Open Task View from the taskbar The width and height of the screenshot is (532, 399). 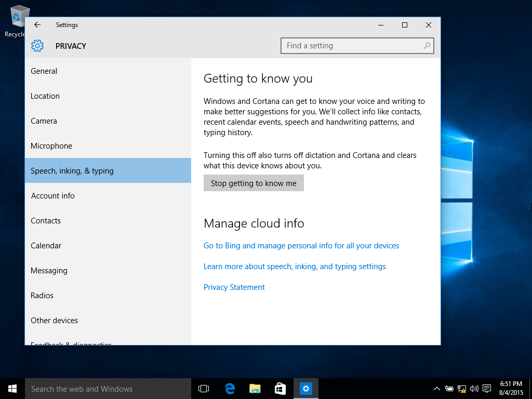pyautogui.click(x=204, y=389)
